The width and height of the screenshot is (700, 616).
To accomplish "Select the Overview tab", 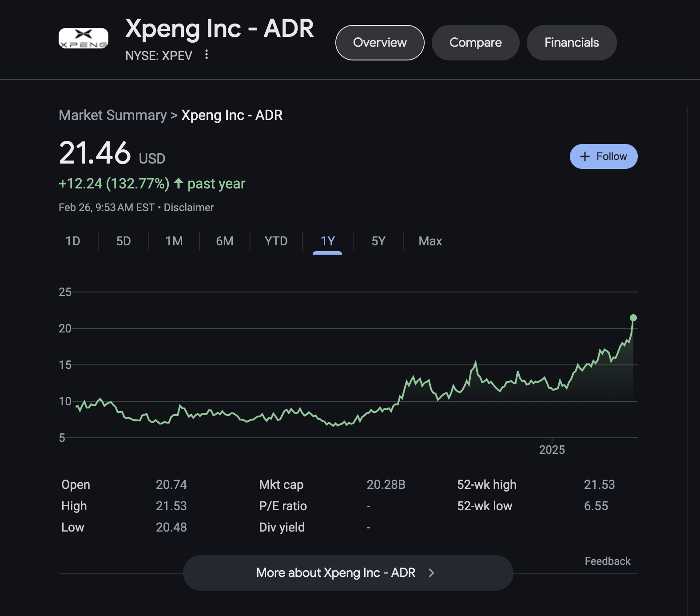I will coord(379,43).
